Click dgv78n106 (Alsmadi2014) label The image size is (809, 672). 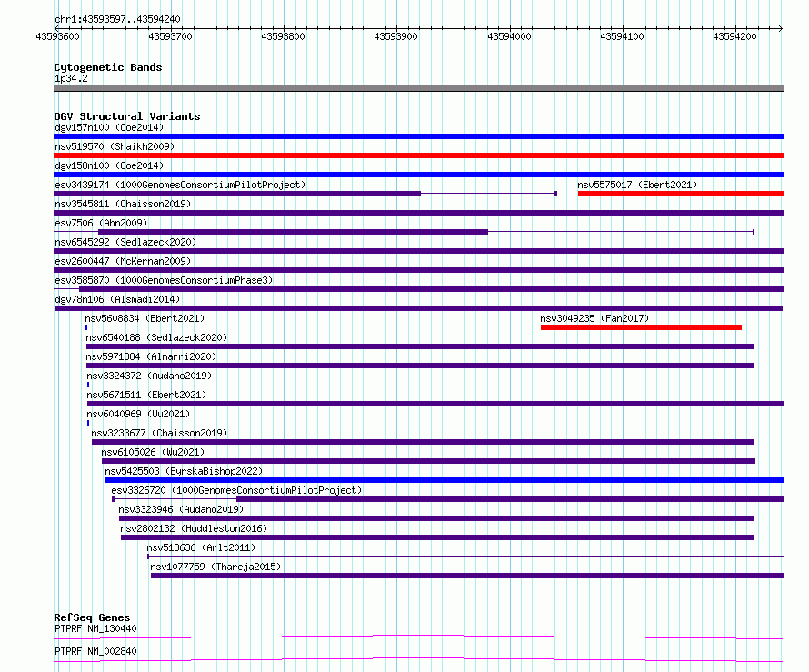(117, 299)
